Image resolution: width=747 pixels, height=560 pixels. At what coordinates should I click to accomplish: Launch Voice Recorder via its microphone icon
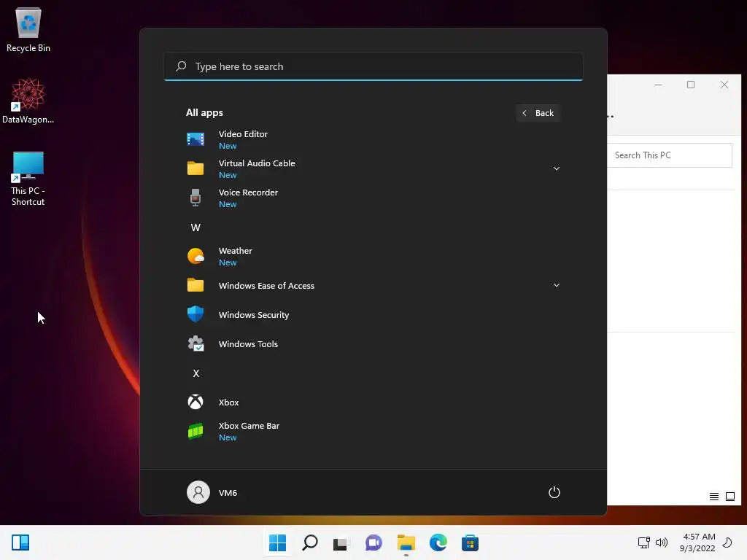tap(196, 197)
